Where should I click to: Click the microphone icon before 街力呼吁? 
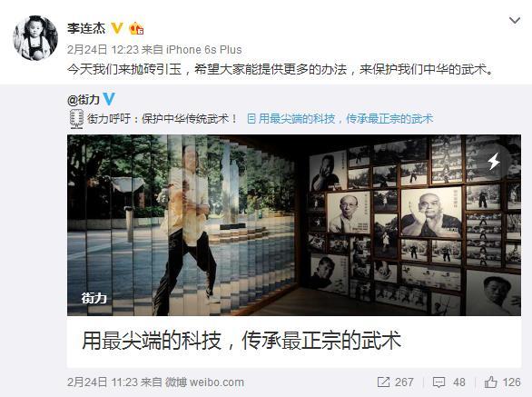point(76,119)
